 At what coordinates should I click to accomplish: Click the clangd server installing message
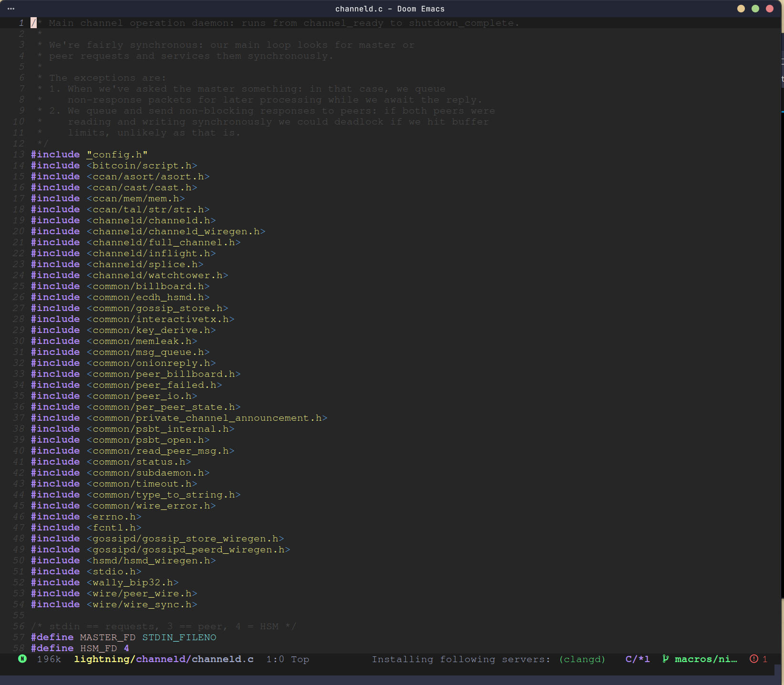point(488,659)
